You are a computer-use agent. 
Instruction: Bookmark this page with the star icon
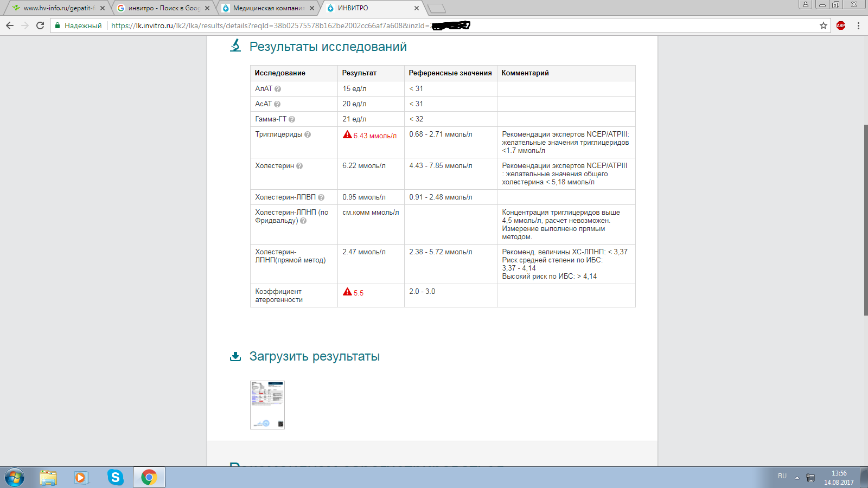coord(824,25)
